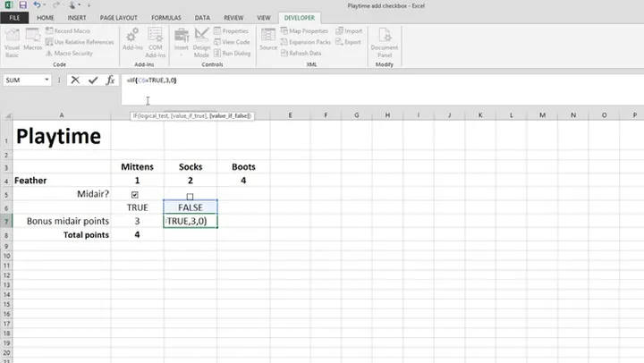Click logical_test in formula tooltip
This screenshot has height=363, width=644.
[153, 116]
